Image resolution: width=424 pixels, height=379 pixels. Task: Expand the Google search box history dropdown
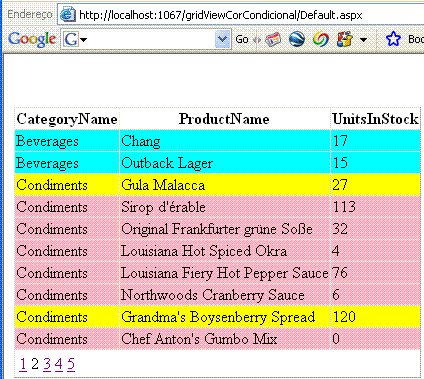[222, 39]
